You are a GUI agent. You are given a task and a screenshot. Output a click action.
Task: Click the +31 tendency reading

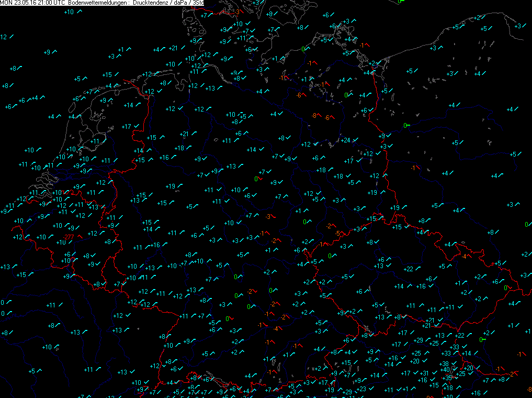tap(424, 373)
